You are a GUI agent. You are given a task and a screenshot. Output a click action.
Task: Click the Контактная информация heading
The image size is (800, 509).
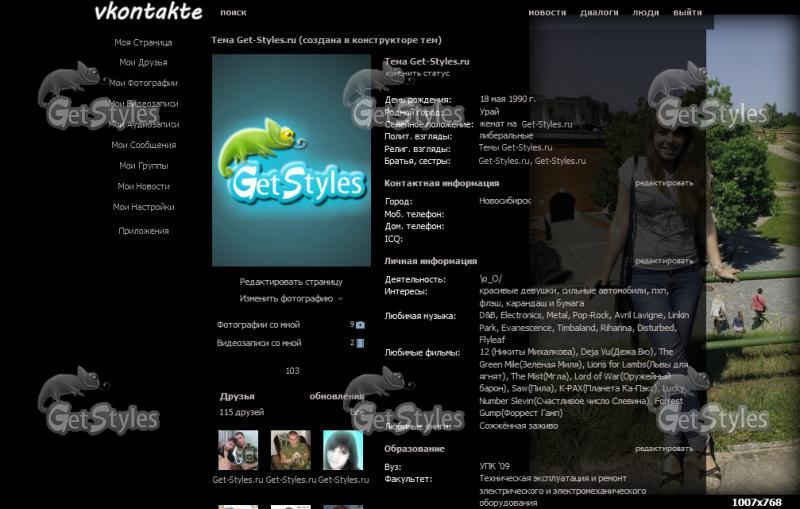coord(442,183)
